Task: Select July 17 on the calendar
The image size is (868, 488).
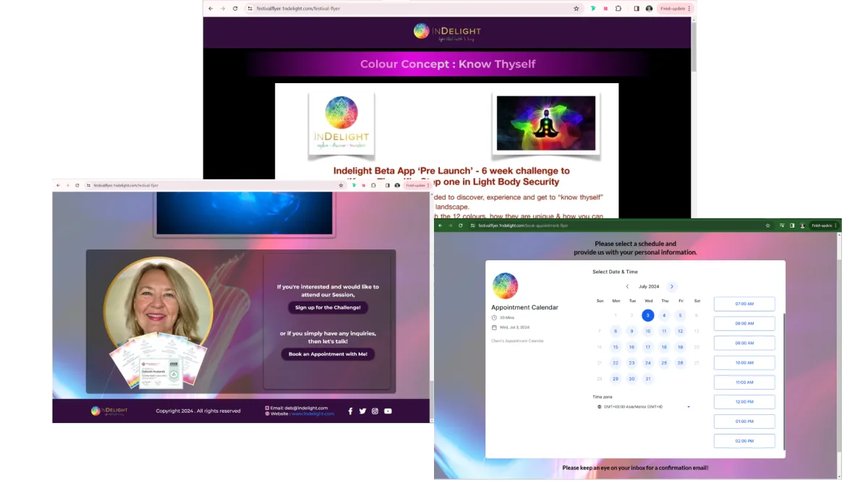Action: tap(648, 347)
